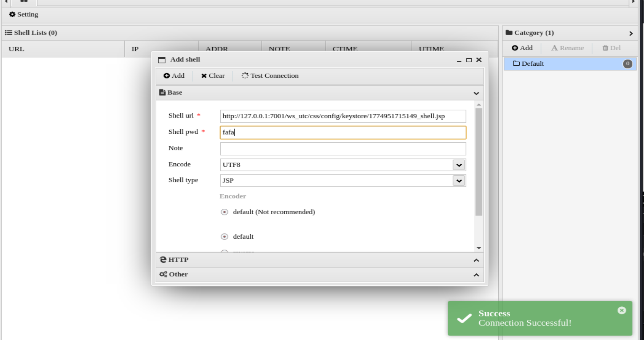Viewport: 644px width, 340px height.
Task: Collapse the Base section chevron
Action: [x=476, y=93]
